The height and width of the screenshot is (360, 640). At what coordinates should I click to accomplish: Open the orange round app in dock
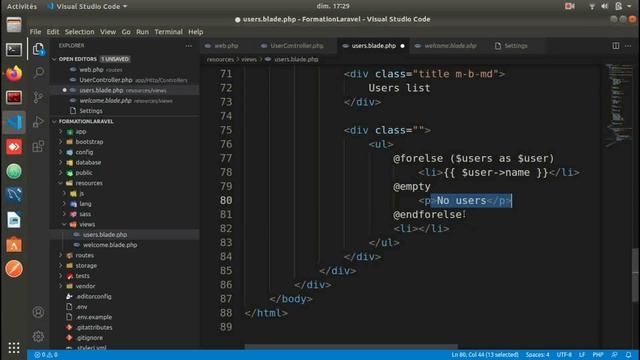coord(14,269)
